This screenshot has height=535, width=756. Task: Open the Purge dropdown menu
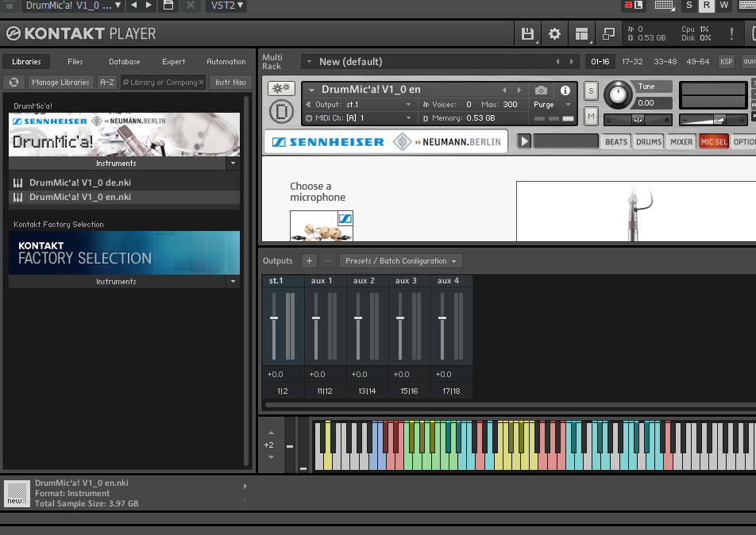[x=552, y=105]
